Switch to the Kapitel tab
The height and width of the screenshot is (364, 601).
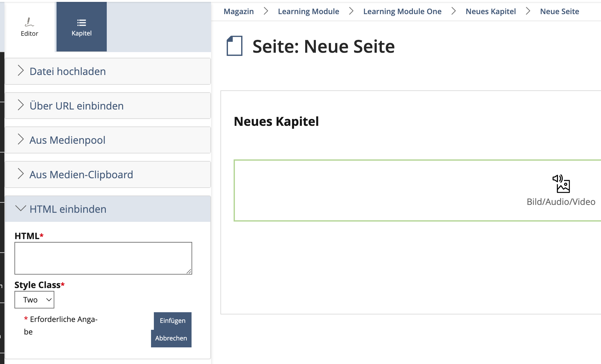(82, 27)
